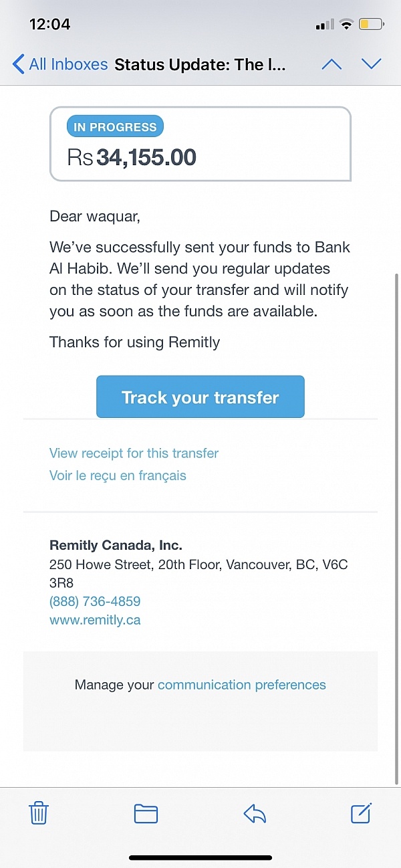The image size is (401, 868).
Task: Tap the IN PROGRESS status badge
Action: (x=115, y=127)
